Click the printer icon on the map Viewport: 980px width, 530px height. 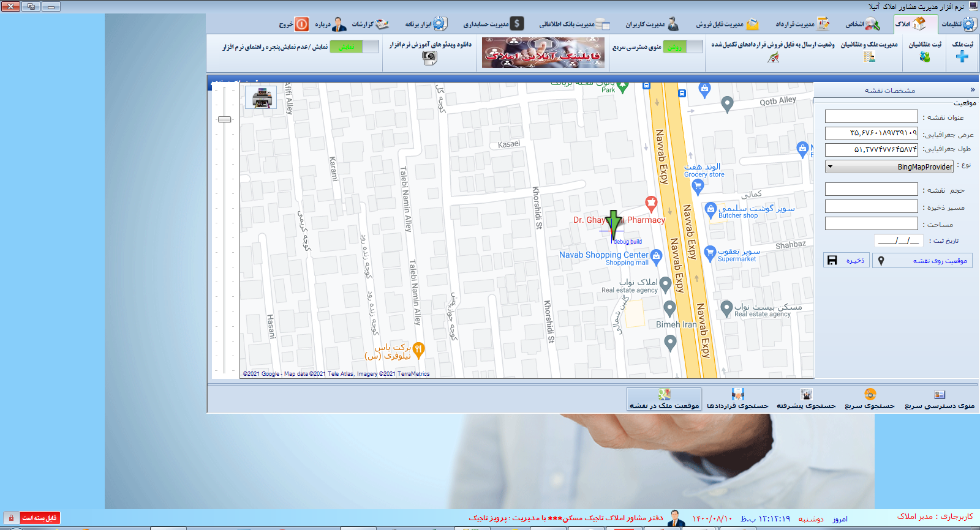pos(262,97)
